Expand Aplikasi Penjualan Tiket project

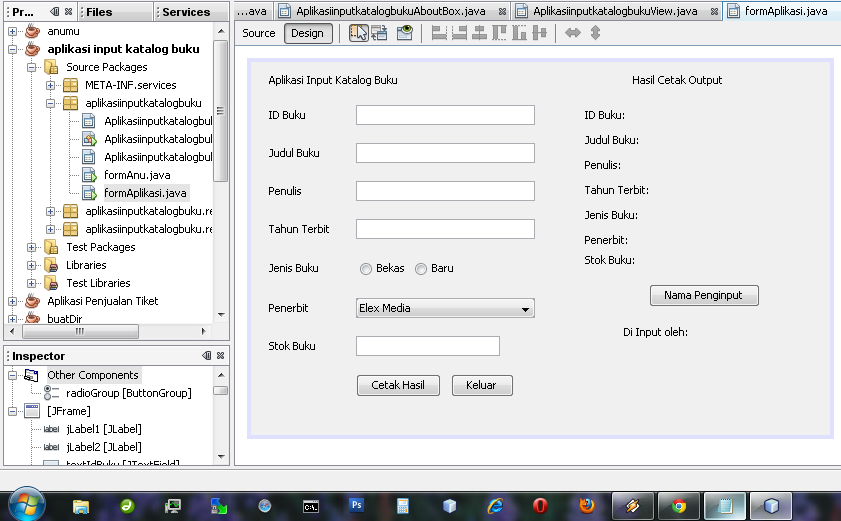point(12,301)
